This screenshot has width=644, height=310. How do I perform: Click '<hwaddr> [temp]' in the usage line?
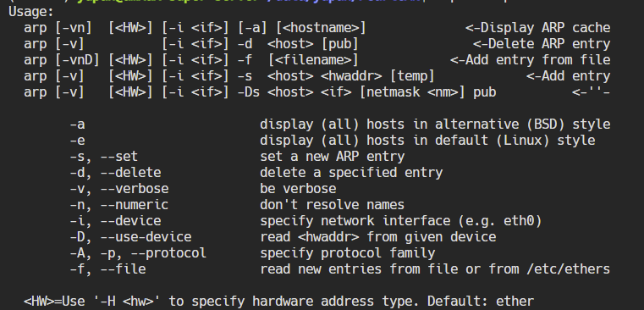[x=377, y=76]
